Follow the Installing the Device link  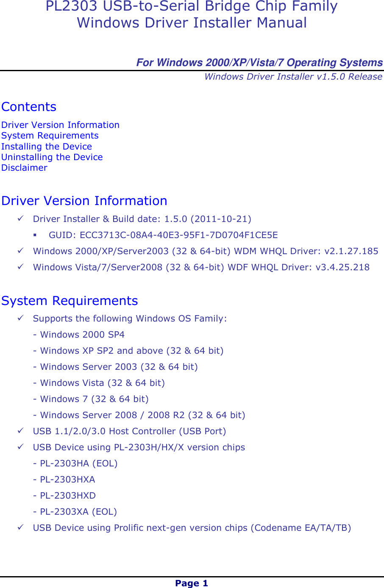coord(47,147)
